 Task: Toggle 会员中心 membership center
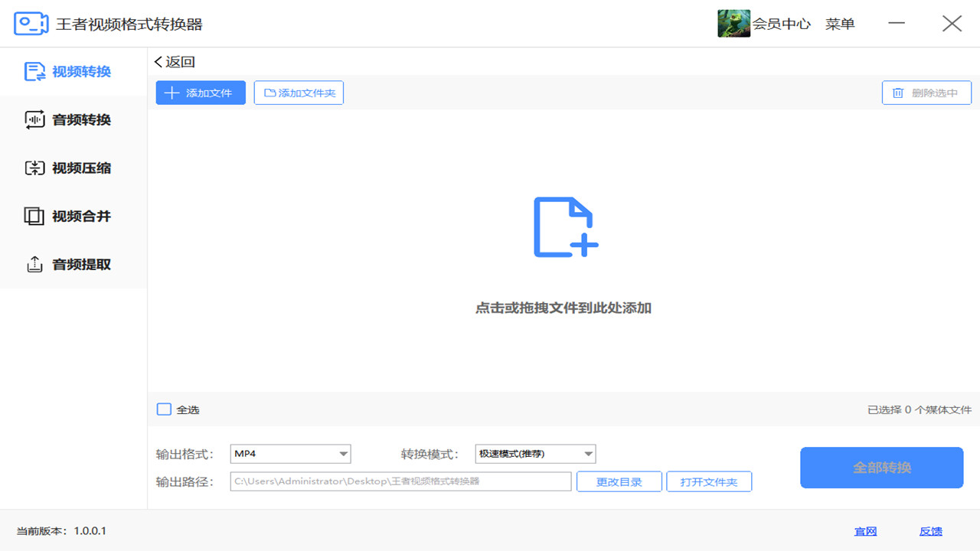[783, 23]
